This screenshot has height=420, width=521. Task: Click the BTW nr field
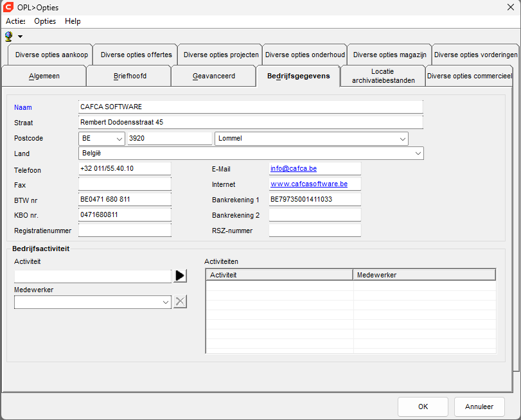pos(125,199)
